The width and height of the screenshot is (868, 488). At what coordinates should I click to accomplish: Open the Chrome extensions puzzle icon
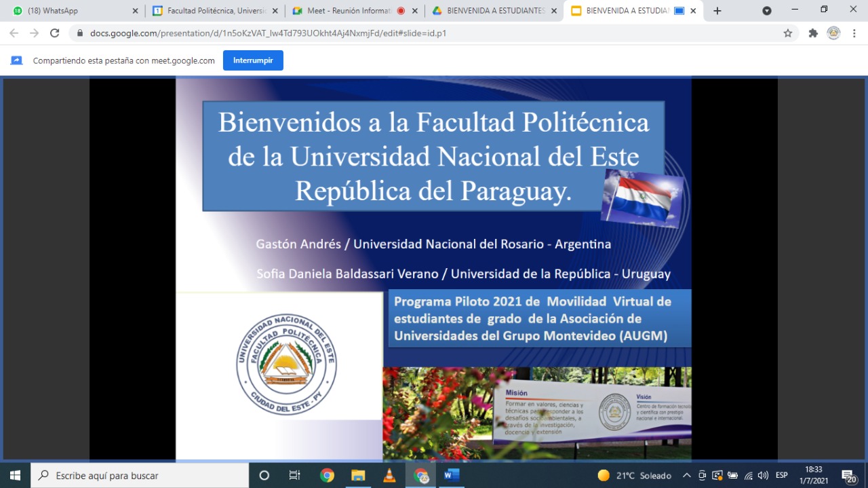(813, 33)
